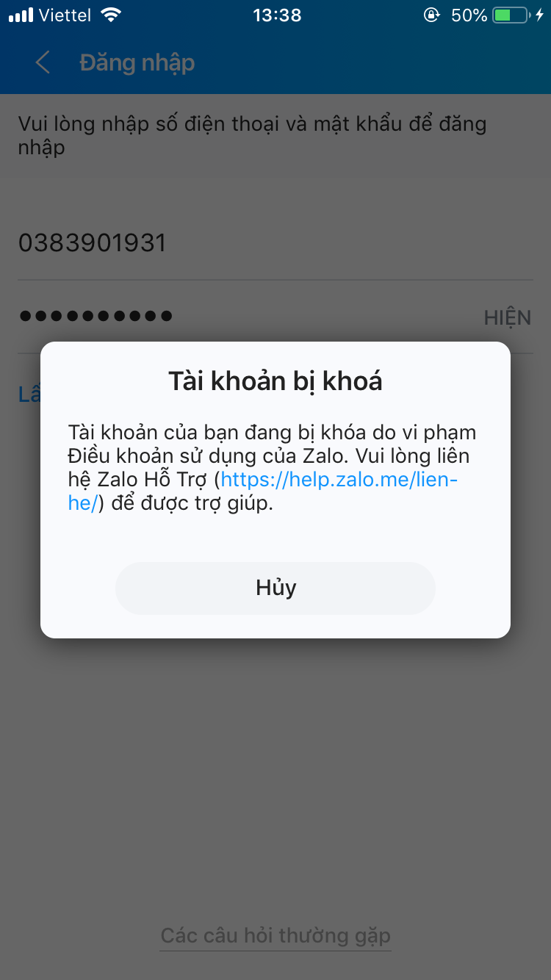
Task: Select the masked password field
Action: coord(250,317)
